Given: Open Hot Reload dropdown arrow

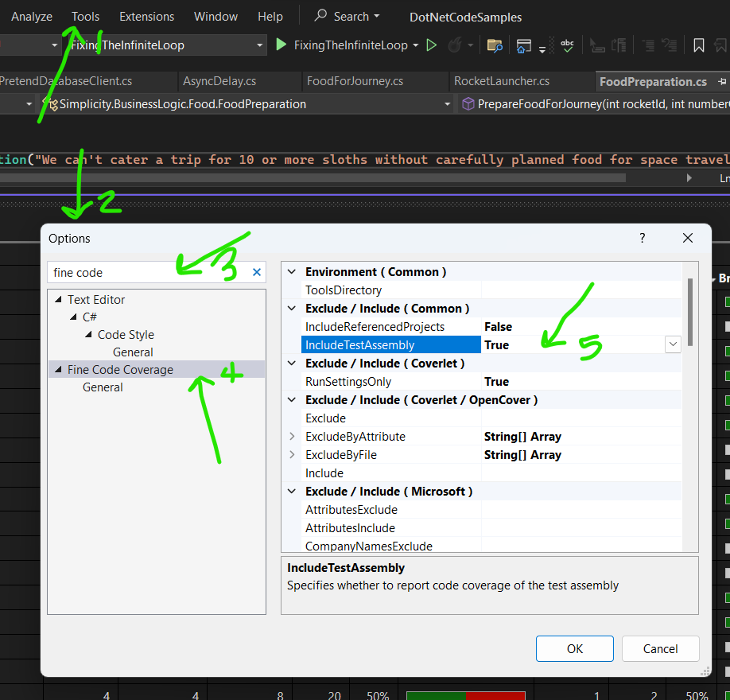Looking at the screenshot, I should [x=470, y=45].
